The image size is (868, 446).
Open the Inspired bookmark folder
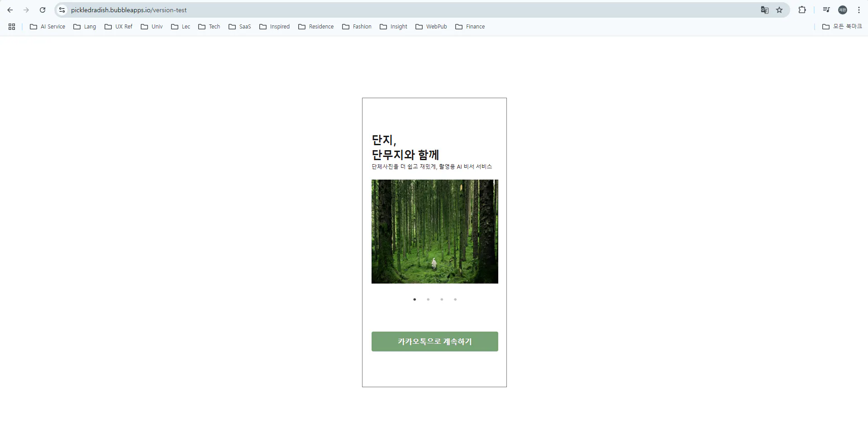(x=274, y=26)
